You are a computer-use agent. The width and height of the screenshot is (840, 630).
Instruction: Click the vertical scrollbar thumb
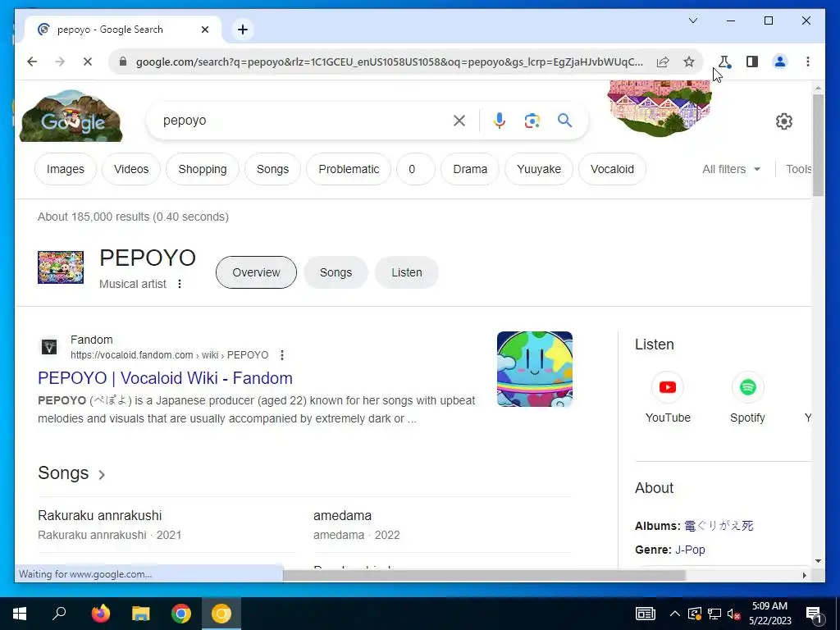point(818,144)
